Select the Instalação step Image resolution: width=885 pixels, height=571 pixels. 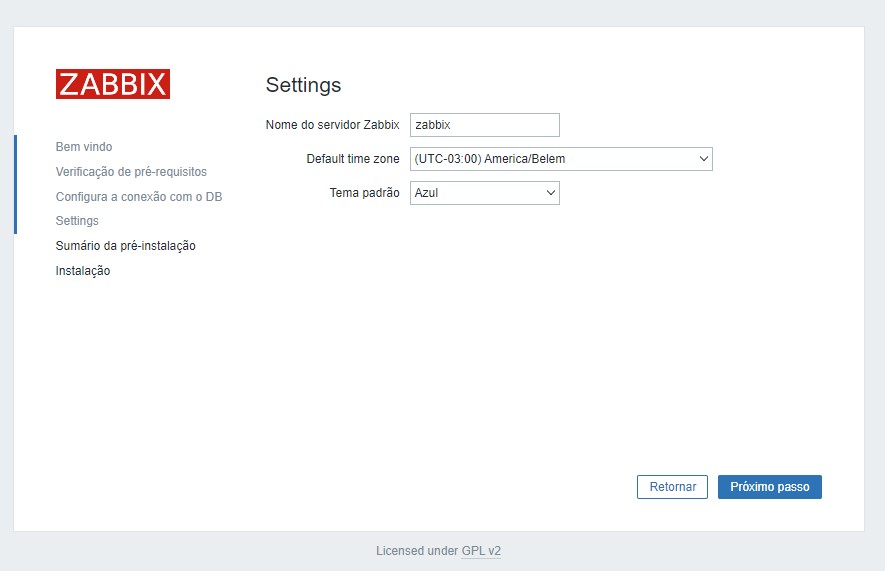click(x=83, y=271)
